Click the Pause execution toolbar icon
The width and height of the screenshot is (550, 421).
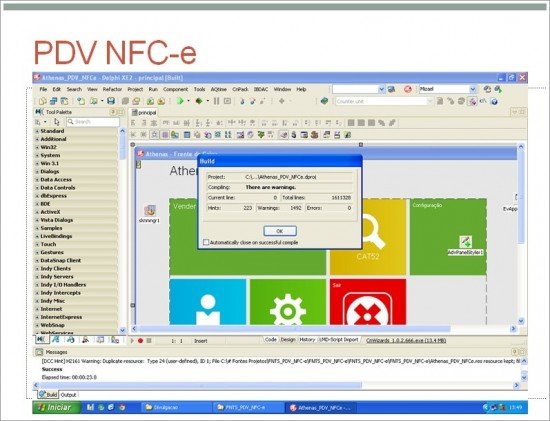pyautogui.click(x=216, y=101)
